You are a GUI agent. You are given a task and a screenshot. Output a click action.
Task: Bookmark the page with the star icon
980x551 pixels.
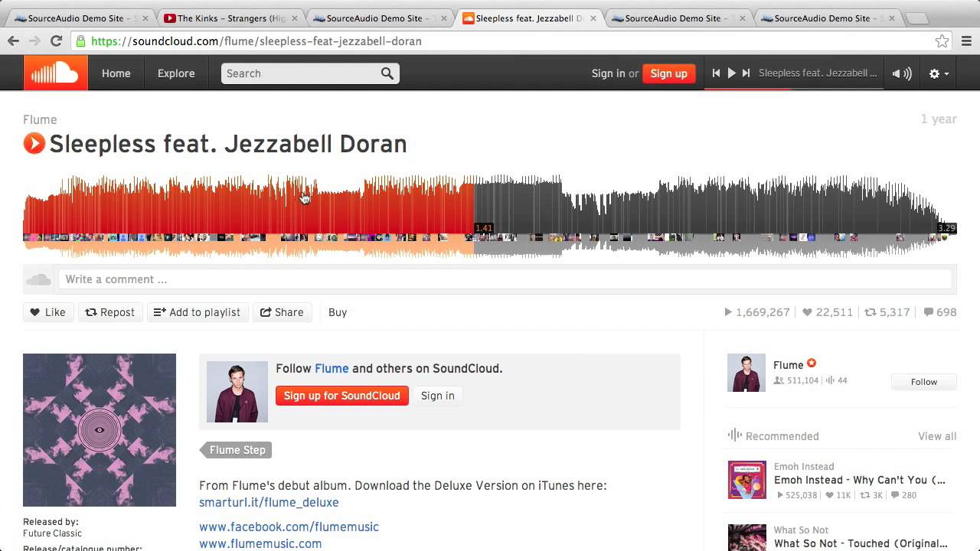click(942, 41)
